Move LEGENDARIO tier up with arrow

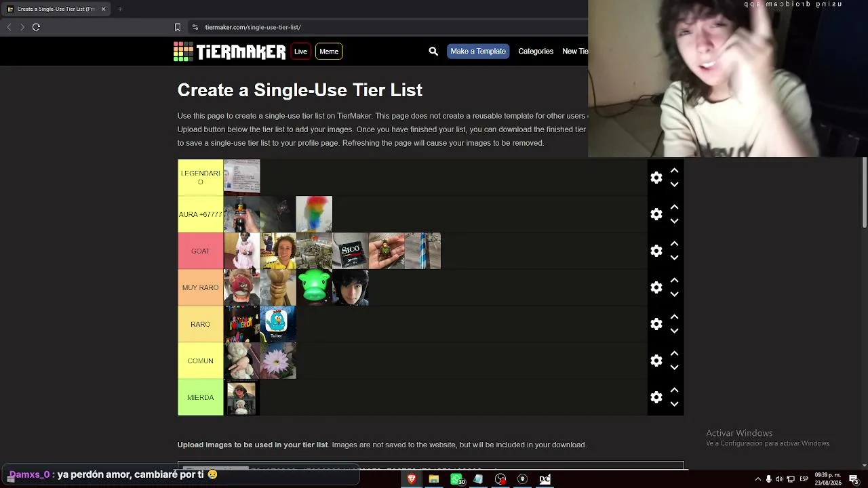(674, 171)
